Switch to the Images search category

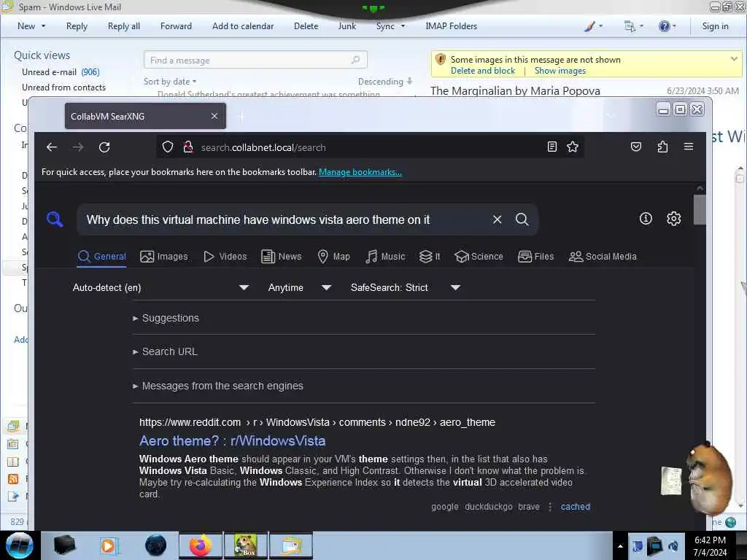pos(164,257)
